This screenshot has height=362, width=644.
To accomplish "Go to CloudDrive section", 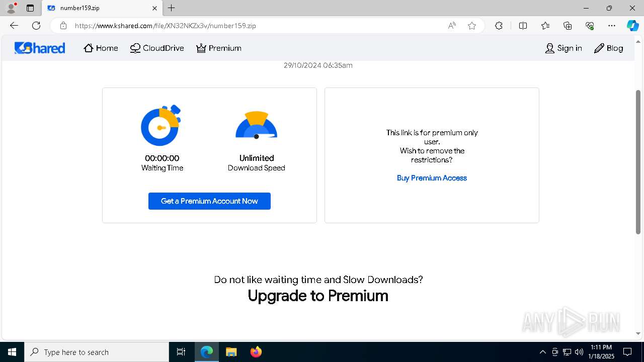I will [x=157, y=48].
